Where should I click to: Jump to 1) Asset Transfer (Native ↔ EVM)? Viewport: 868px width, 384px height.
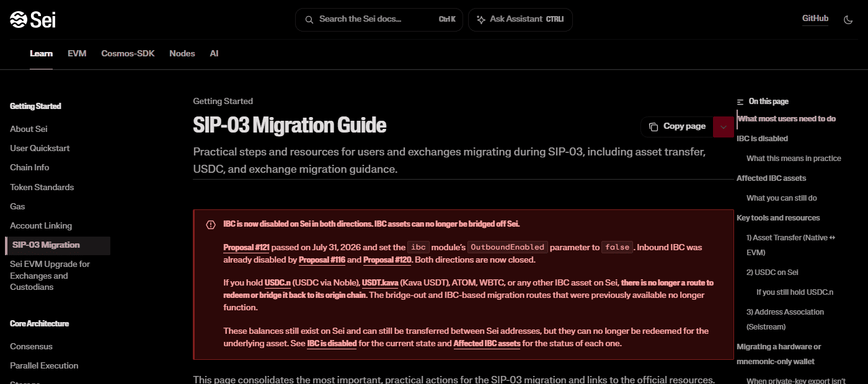(x=791, y=245)
